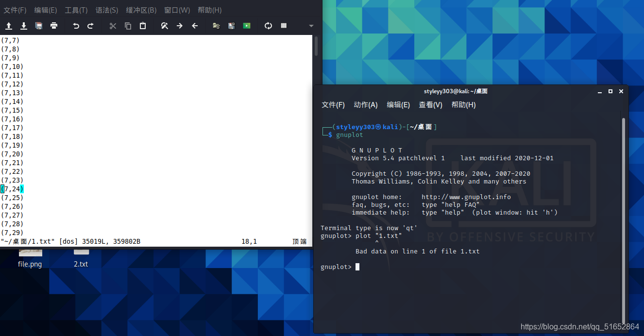This screenshot has height=336, width=644.
Task: Open the 缓冲区(B) menu in gVim
Action: 141,10
